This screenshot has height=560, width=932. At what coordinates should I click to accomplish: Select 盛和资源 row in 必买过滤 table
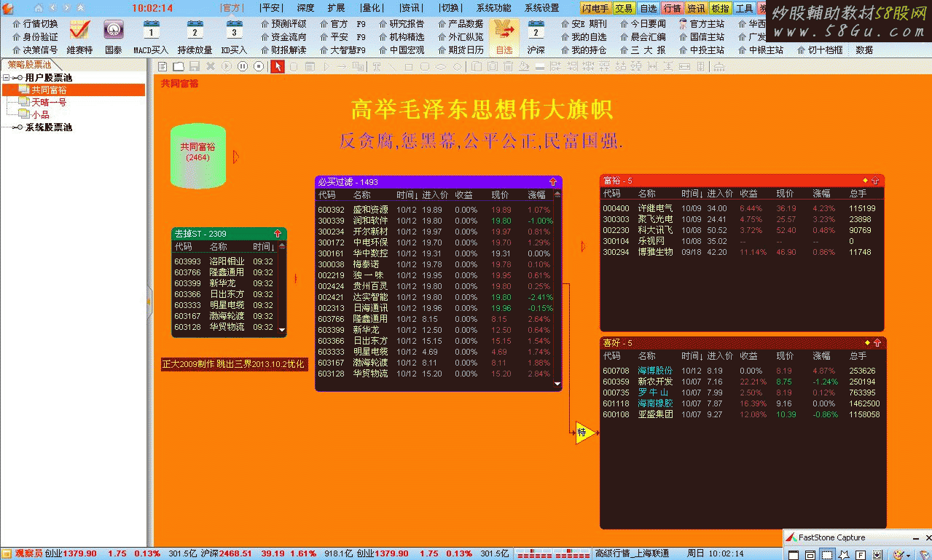(x=436, y=210)
